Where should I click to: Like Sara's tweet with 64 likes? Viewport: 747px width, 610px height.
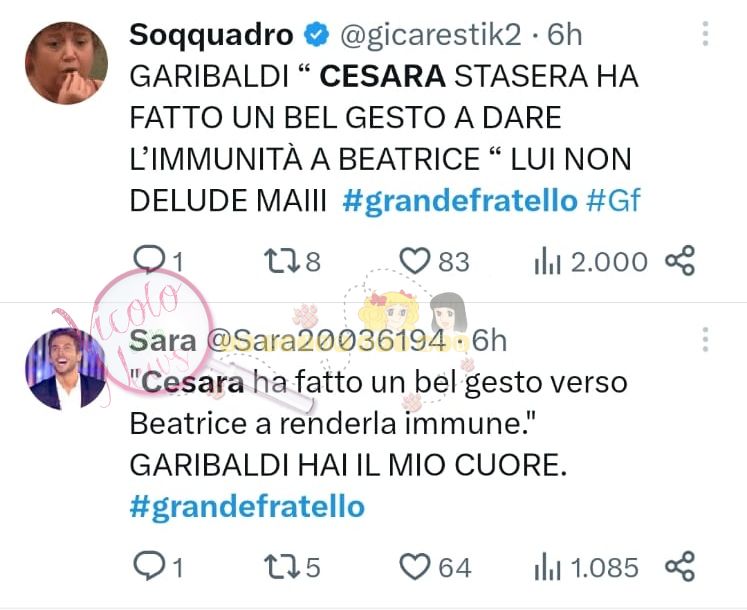tap(414, 568)
